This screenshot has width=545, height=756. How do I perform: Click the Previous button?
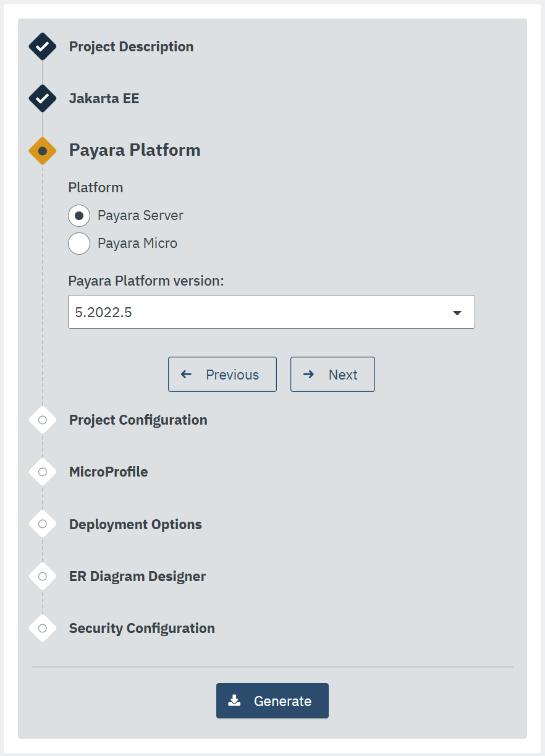click(222, 374)
